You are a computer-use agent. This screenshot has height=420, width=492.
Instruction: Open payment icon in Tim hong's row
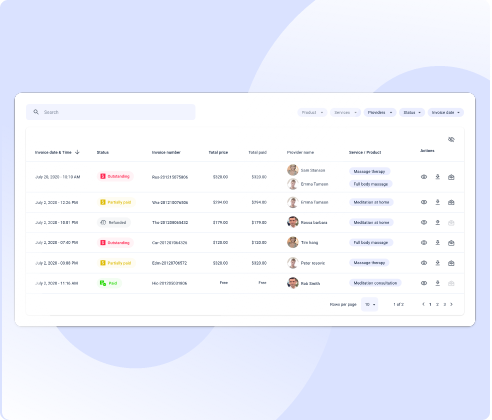click(x=451, y=243)
